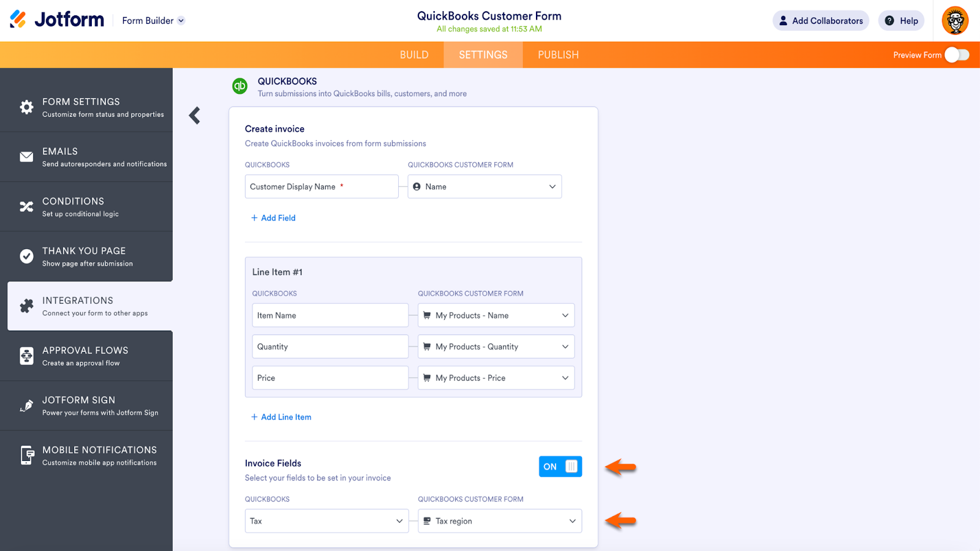Viewport: 980px width, 551px height.
Task: Click the Mobile Notifications phone icon
Action: 26,455
